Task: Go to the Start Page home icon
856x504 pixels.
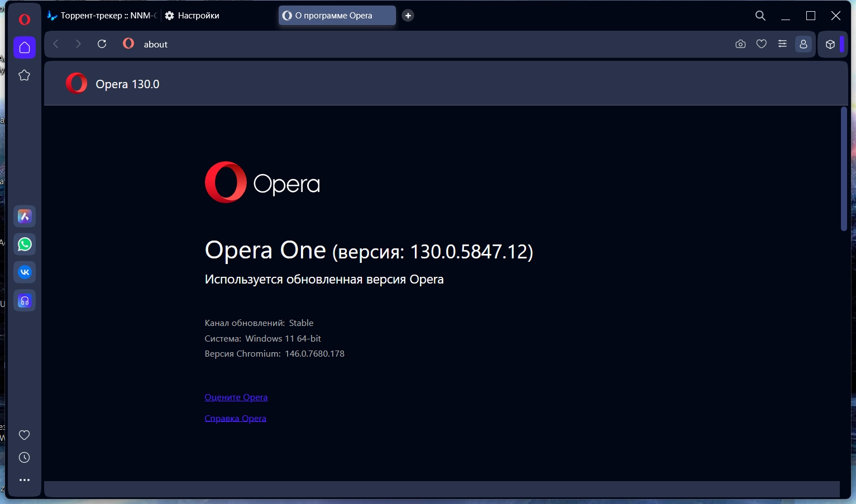Action: (25, 47)
